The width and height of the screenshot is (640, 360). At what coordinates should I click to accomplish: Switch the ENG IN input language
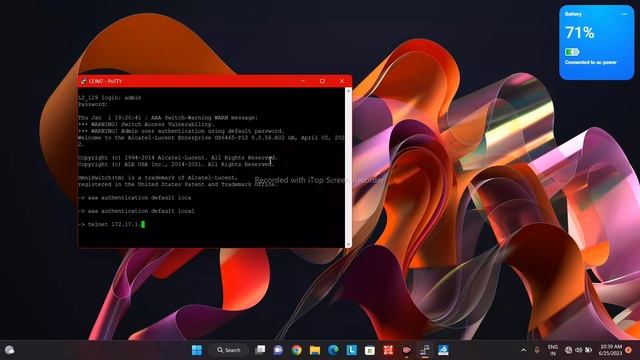pyautogui.click(x=553, y=350)
